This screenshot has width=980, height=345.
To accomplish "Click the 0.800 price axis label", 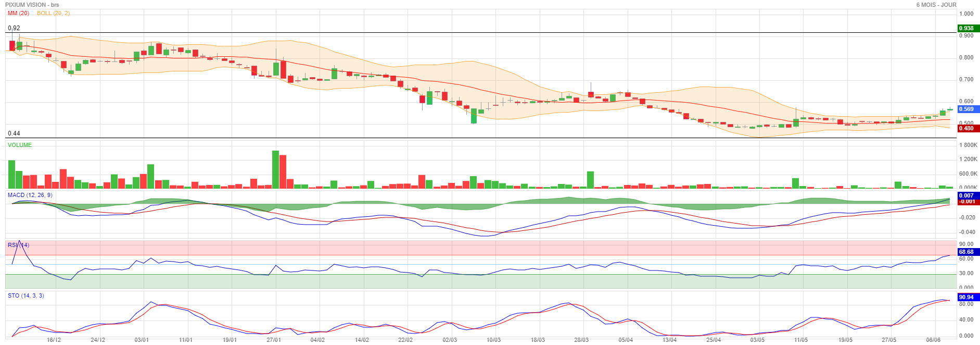I will click(x=966, y=57).
